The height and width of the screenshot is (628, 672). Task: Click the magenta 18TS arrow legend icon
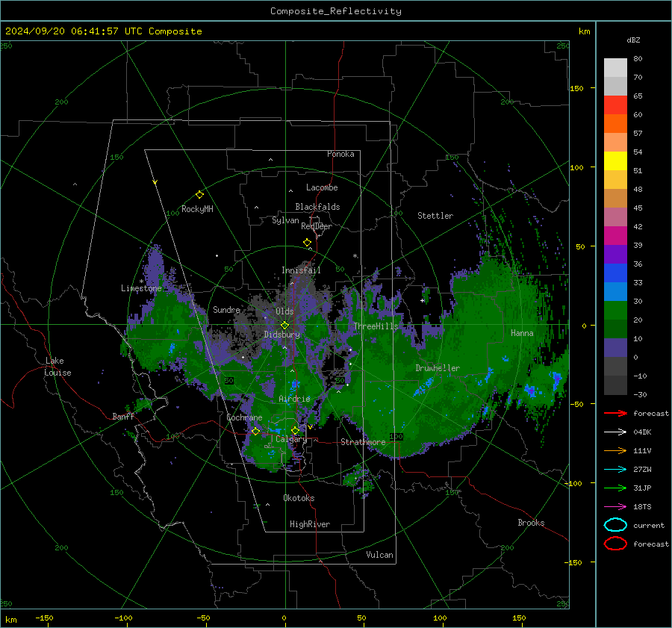(x=615, y=507)
